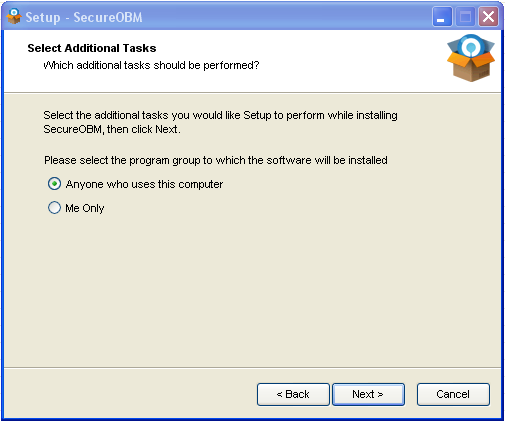Click the "Anyone who uses this computer" label text

(144, 184)
